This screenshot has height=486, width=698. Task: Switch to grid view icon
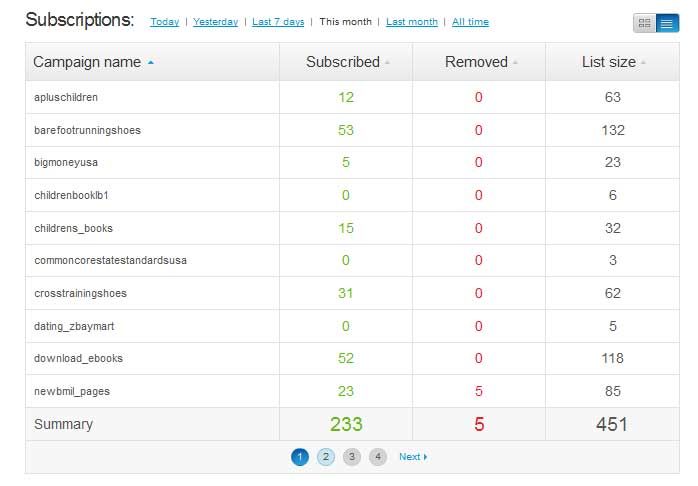click(645, 23)
